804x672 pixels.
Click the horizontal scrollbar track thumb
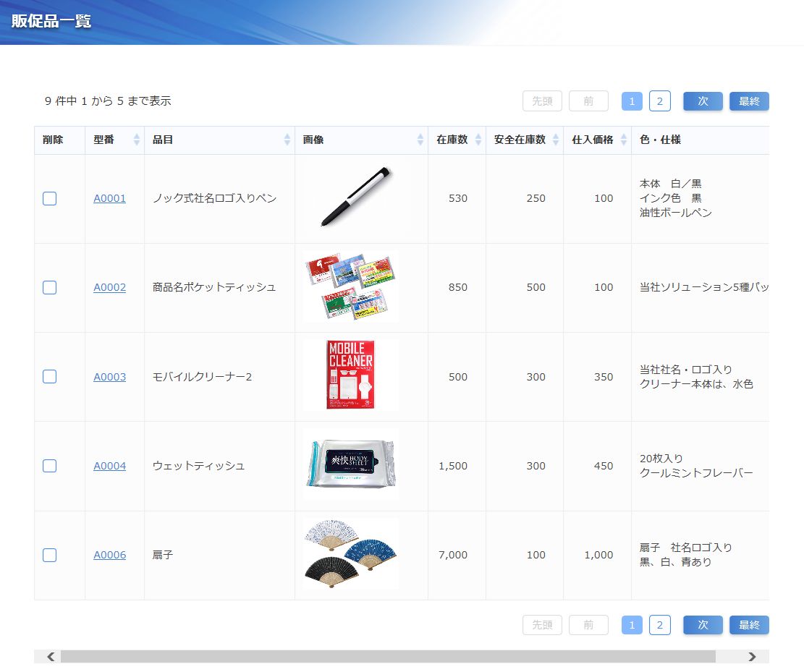click(387, 657)
